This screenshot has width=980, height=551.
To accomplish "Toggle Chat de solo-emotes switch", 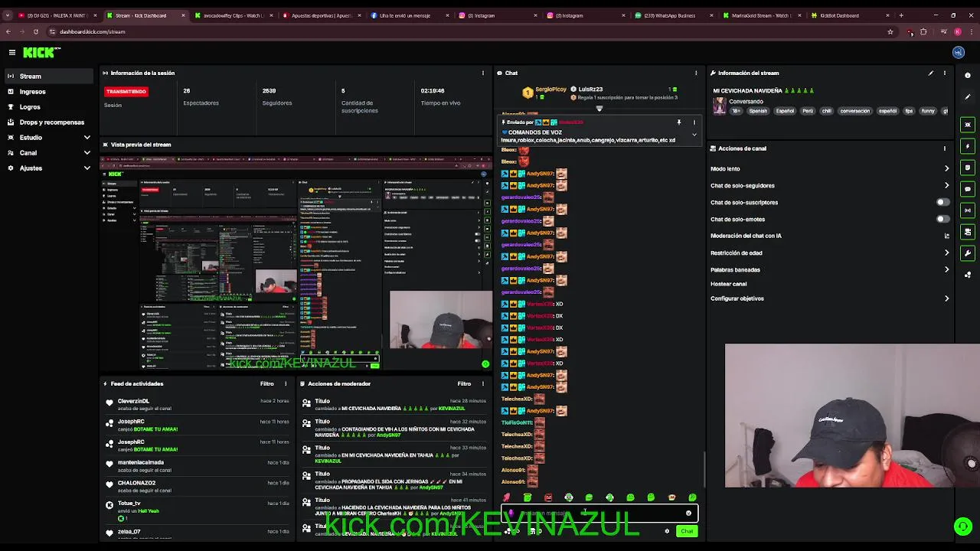I will pos(943,219).
